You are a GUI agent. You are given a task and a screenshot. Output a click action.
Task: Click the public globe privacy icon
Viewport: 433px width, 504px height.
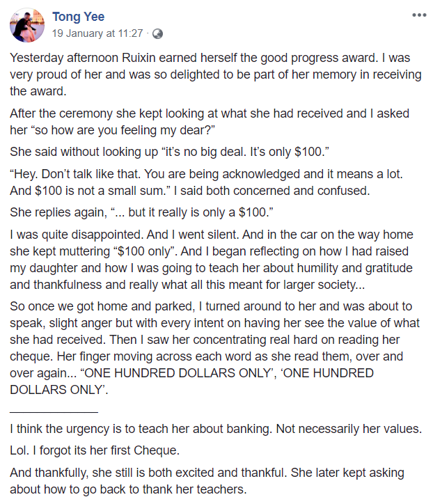(x=157, y=33)
